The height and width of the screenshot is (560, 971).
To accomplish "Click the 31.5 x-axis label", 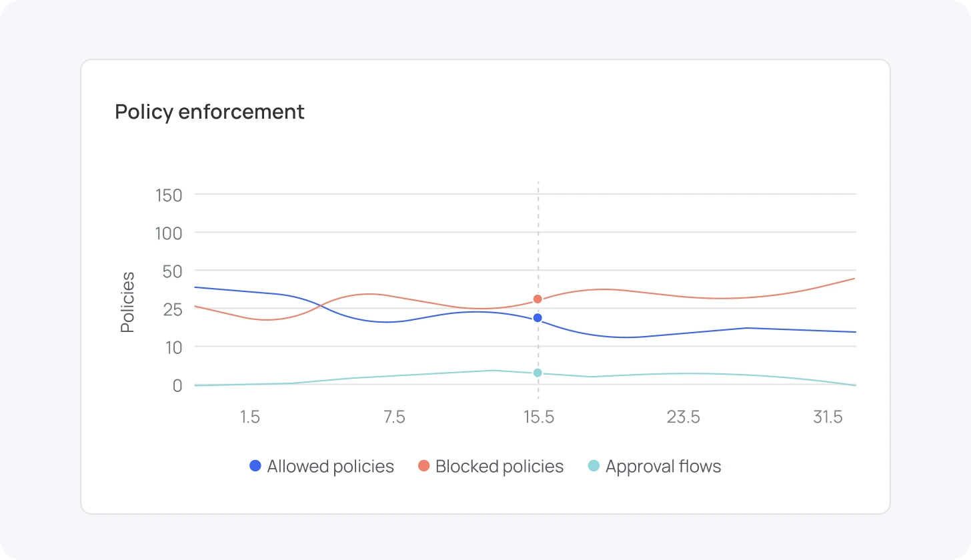I will pyautogui.click(x=828, y=417).
